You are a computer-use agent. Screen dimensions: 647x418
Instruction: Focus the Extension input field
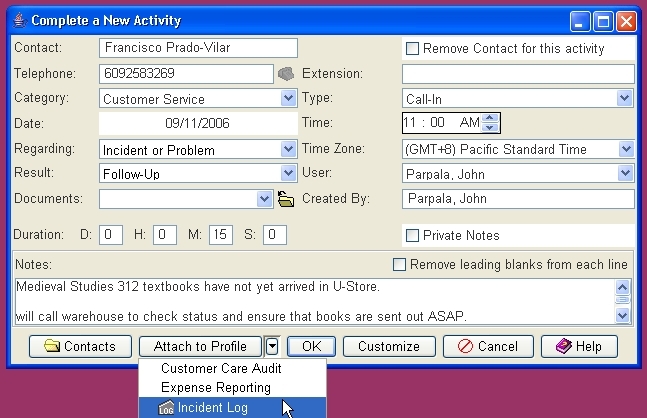tap(518, 74)
